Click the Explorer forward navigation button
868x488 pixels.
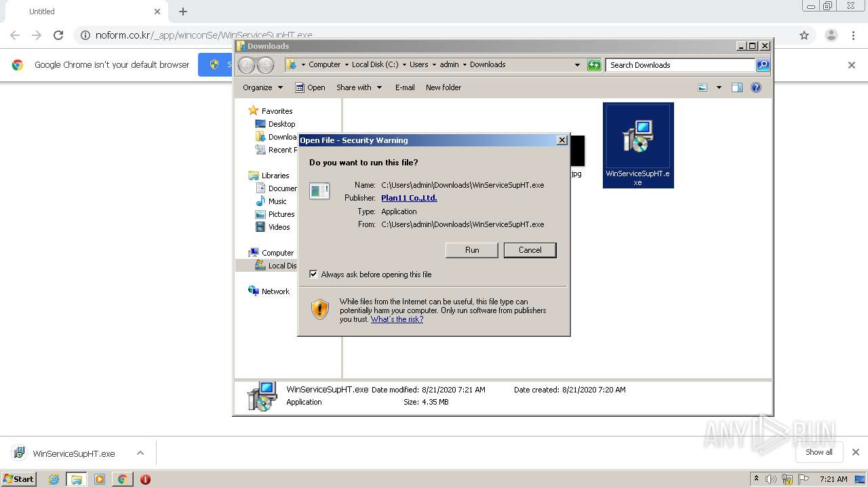click(x=266, y=65)
